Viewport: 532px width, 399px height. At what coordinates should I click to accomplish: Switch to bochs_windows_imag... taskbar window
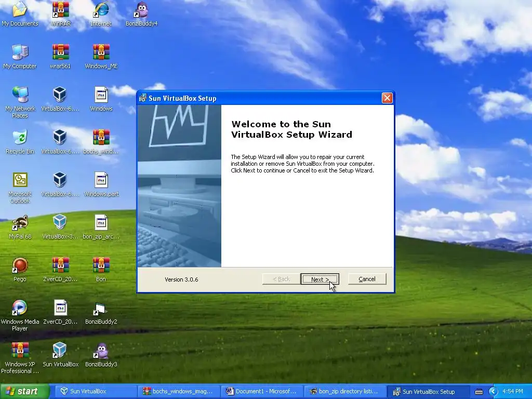[178, 391]
